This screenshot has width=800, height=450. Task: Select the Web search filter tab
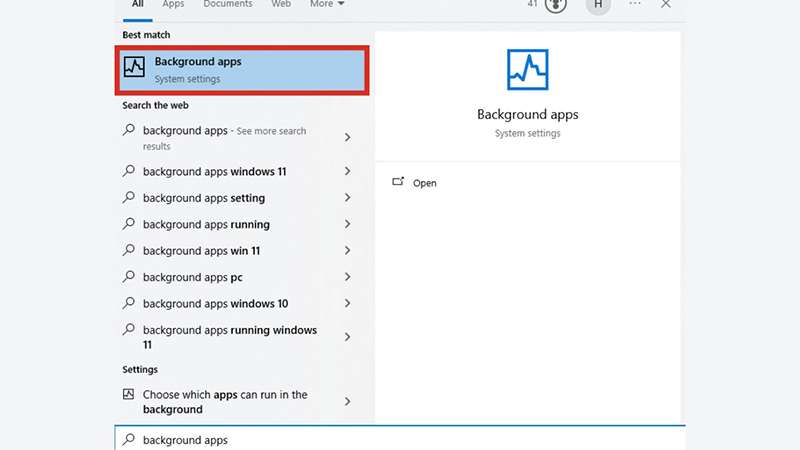(x=281, y=5)
